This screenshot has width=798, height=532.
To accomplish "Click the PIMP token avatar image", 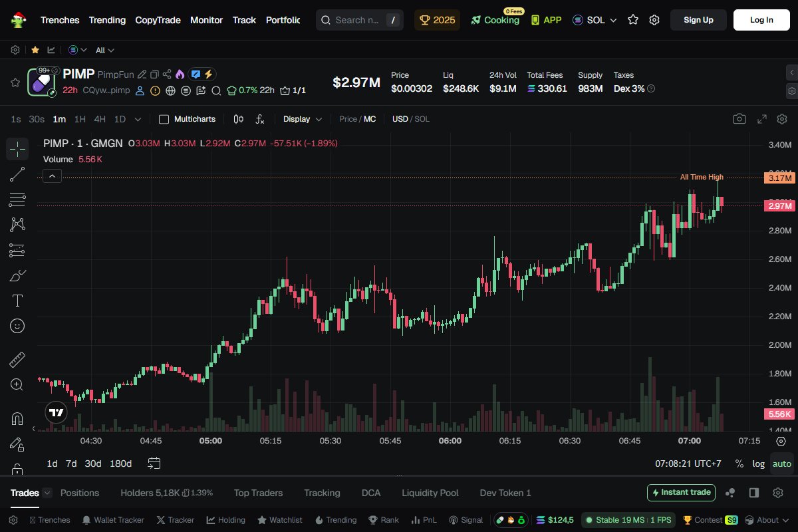I will tap(41, 83).
